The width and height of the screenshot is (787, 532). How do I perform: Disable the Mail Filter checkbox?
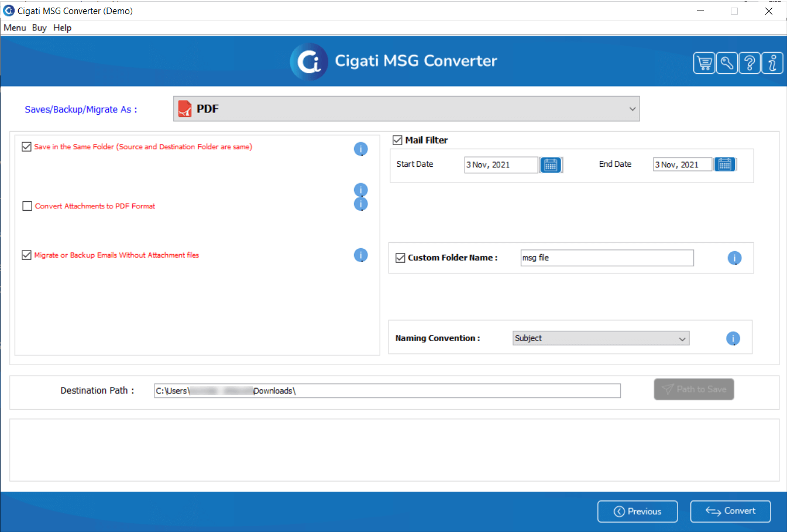tap(397, 140)
